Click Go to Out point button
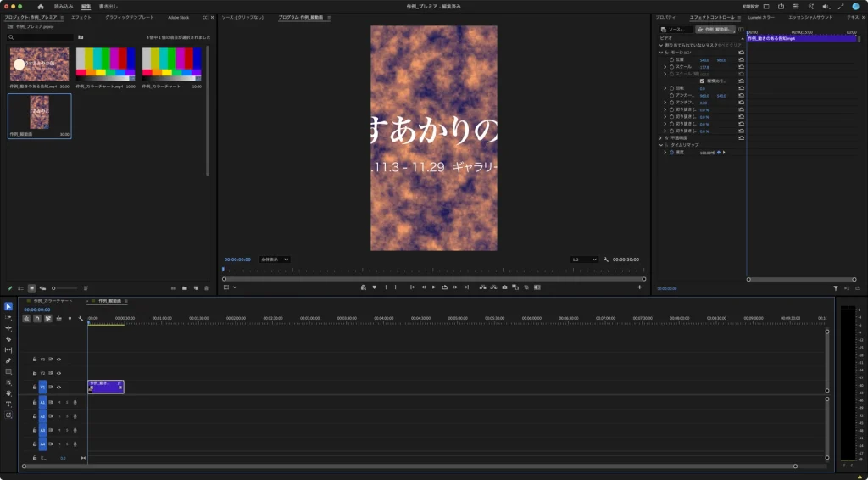 click(x=466, y=287)
